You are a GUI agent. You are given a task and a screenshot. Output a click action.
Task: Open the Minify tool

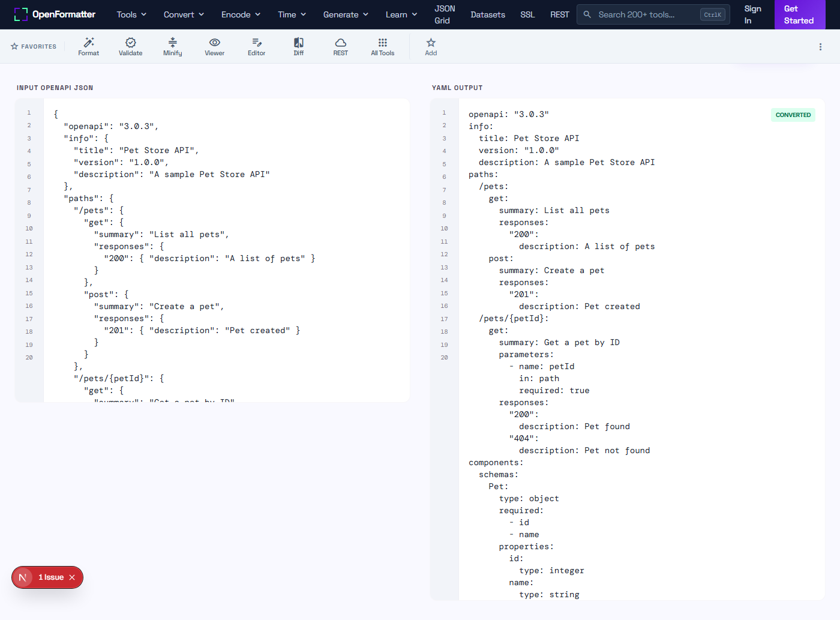[173, 46]
